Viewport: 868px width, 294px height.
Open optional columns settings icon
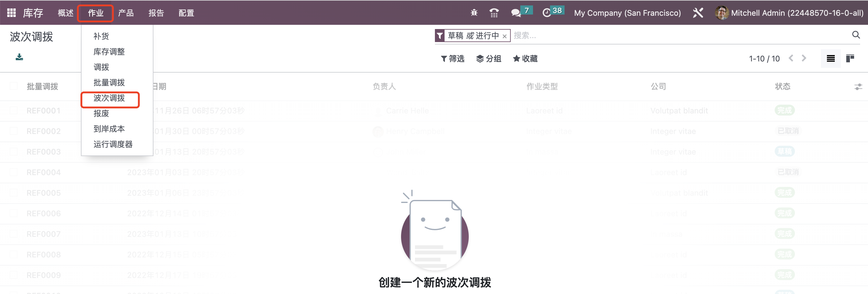click(x=858, y=87)
